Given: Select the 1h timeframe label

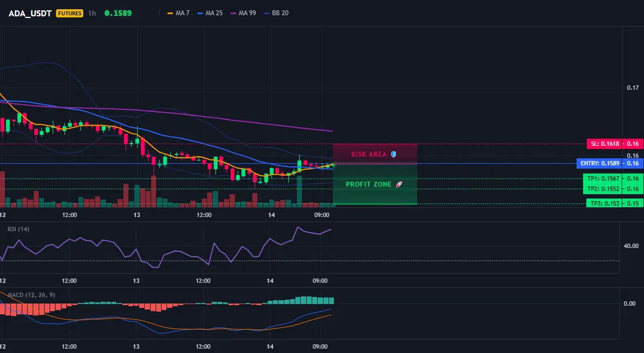Looking at the screenshot, I should coord(92,13).
